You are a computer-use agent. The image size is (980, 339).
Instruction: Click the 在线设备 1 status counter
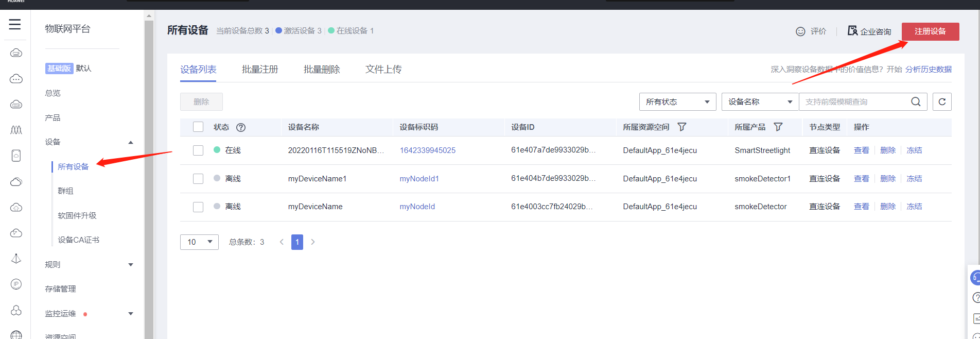(x=351, y=31)
